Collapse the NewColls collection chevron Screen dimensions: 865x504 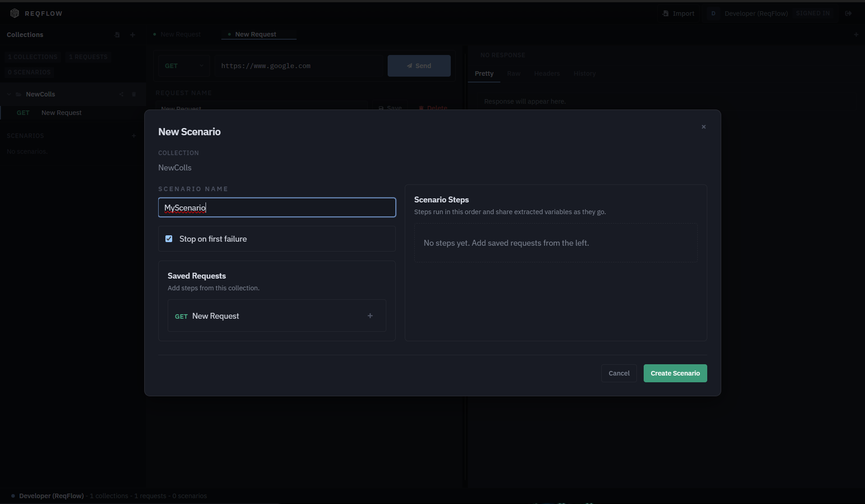[9, 94]
